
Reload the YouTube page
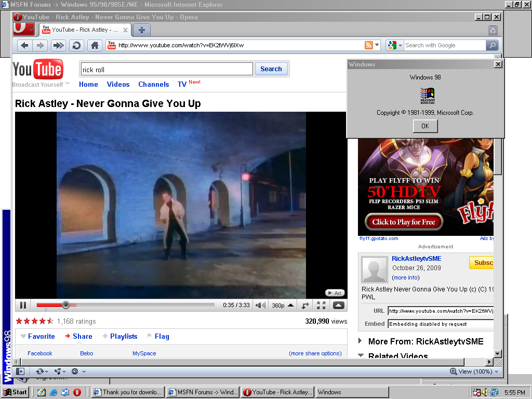point(77,45)
